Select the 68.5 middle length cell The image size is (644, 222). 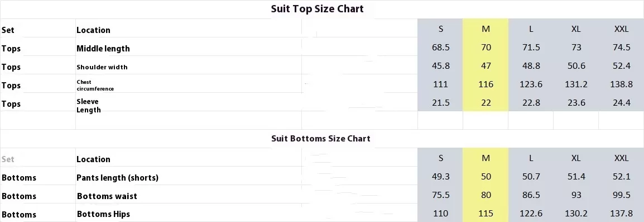441,48
